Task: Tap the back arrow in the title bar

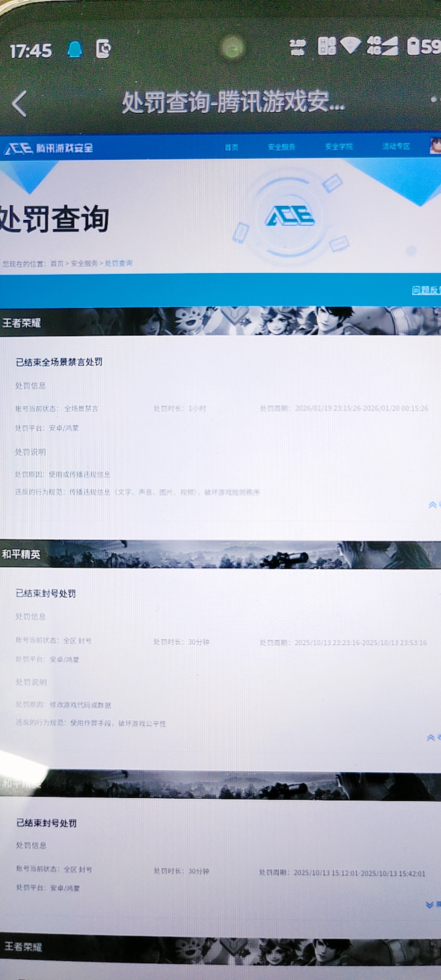Action: (x=20, y=104)
